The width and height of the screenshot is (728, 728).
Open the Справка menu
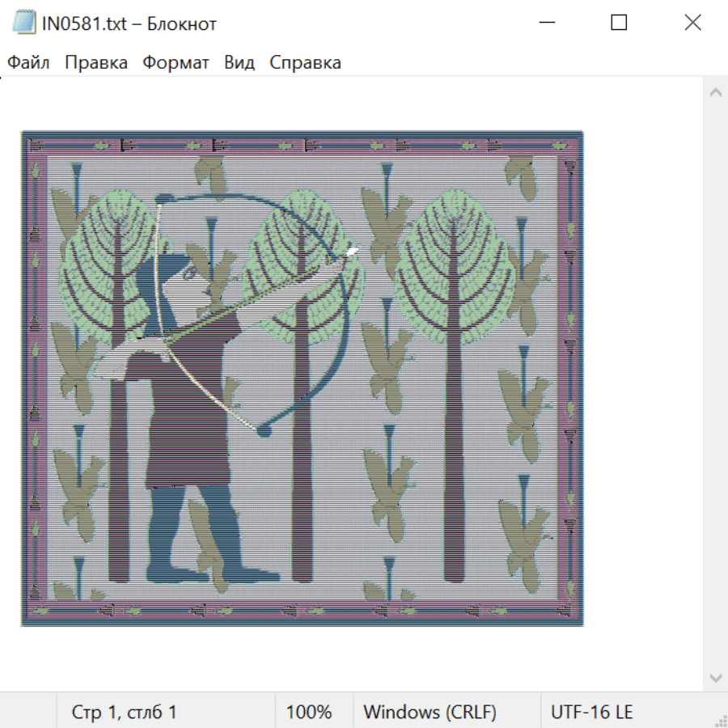[305, 63]
